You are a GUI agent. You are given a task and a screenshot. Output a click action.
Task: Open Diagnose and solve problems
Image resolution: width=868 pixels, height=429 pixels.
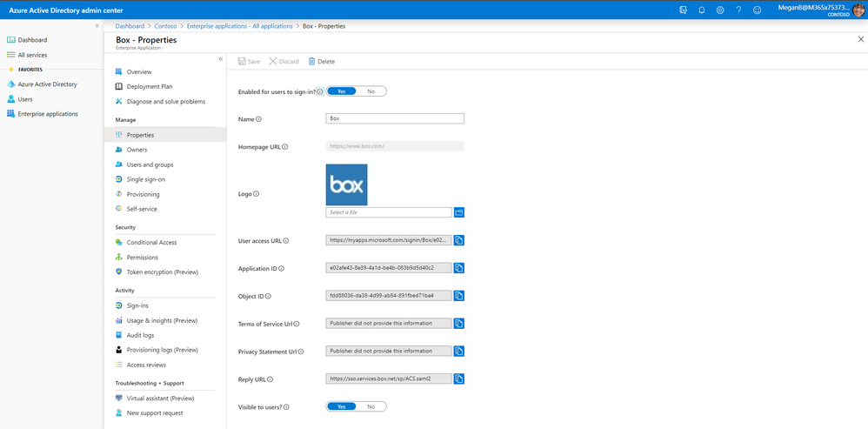tap(165, 101)
